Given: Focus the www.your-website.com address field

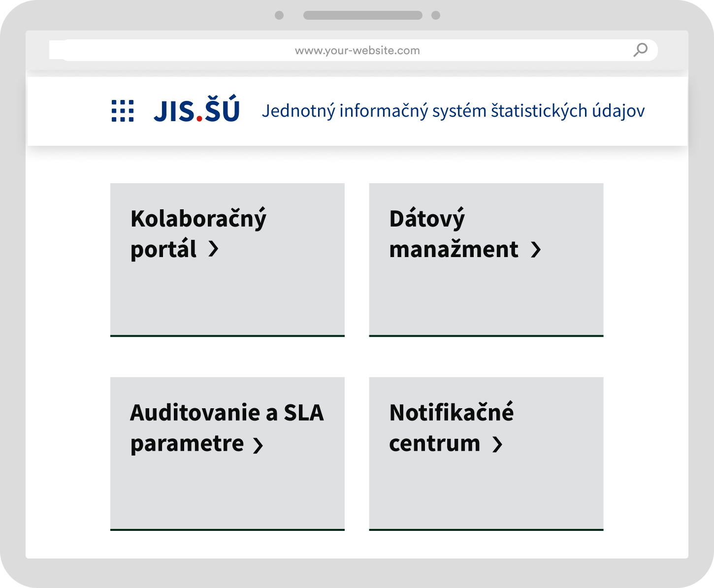Looking at the screenshot, I should point(354,50).
